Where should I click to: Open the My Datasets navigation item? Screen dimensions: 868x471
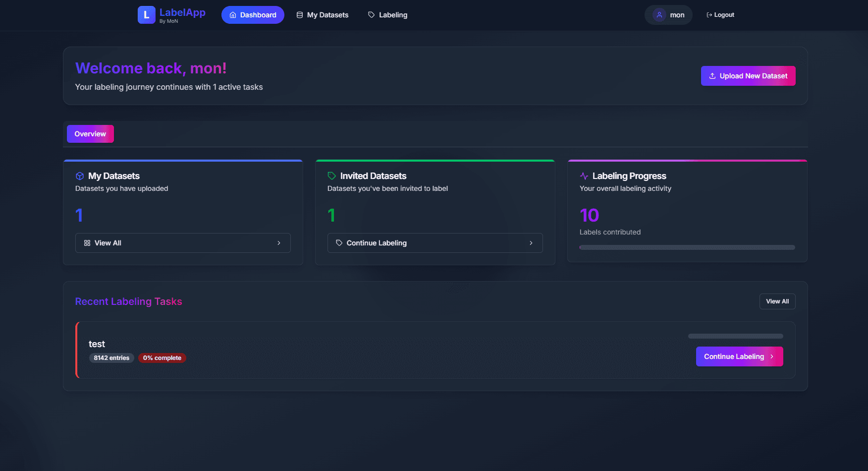click(323, 15)
